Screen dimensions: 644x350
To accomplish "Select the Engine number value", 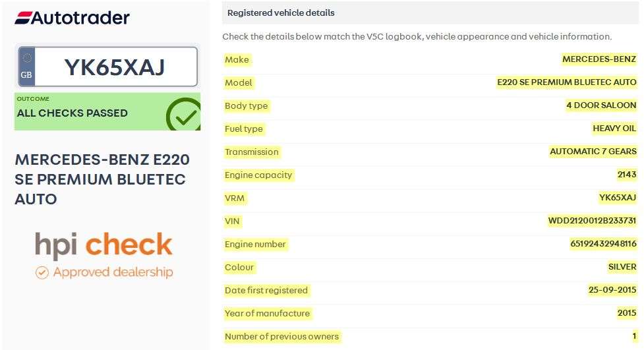I will pyautogui.click(x=602, y=244).
